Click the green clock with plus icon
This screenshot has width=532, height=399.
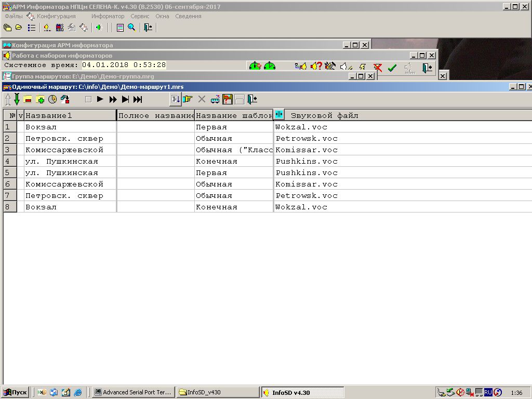tap(255, 66)
